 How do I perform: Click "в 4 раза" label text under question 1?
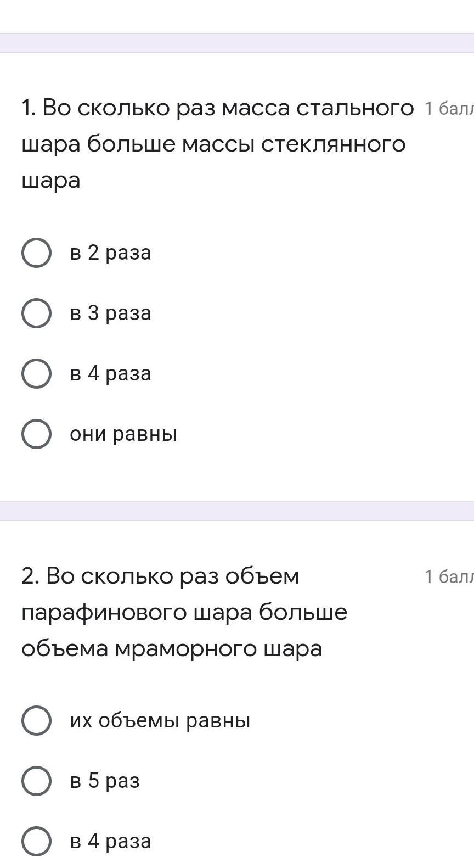pos(110,373)
